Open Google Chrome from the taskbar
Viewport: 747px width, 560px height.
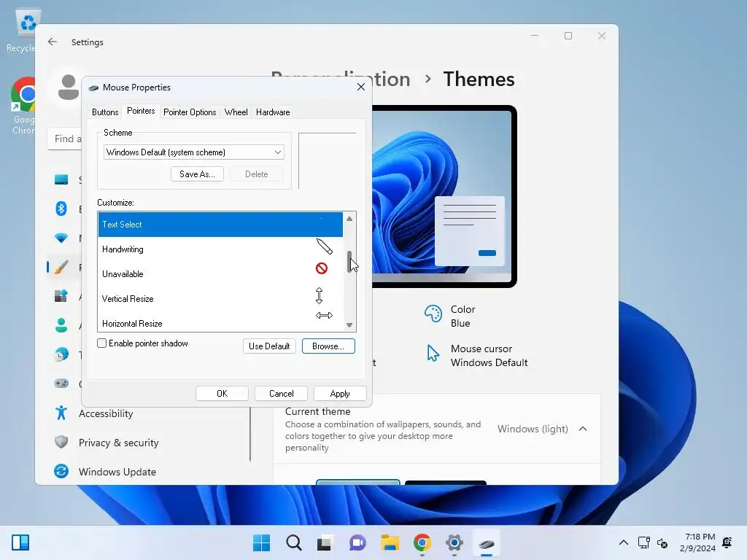tap(422, 542)
